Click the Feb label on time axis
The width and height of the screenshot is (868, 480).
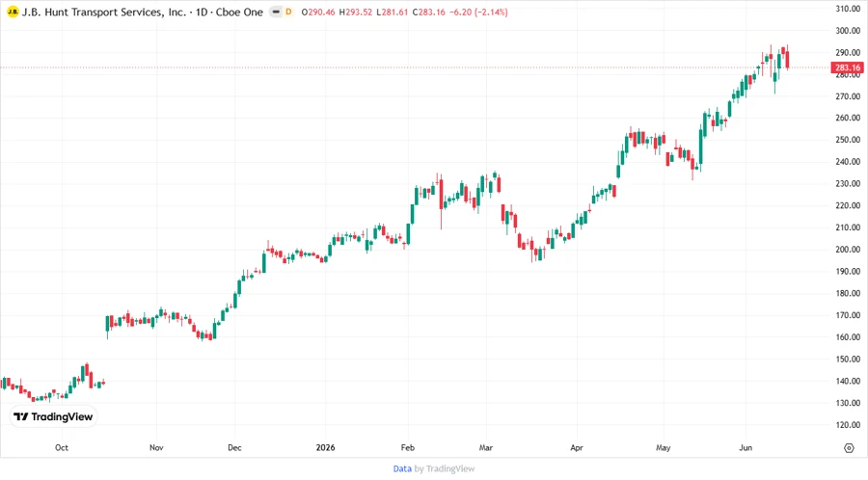click(407, 447)
